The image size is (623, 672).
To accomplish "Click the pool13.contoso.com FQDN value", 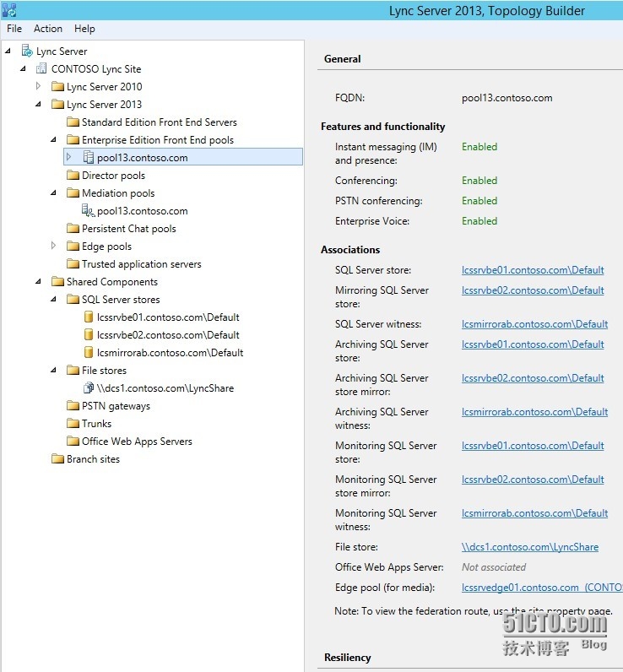I will (x=507, y=98).
